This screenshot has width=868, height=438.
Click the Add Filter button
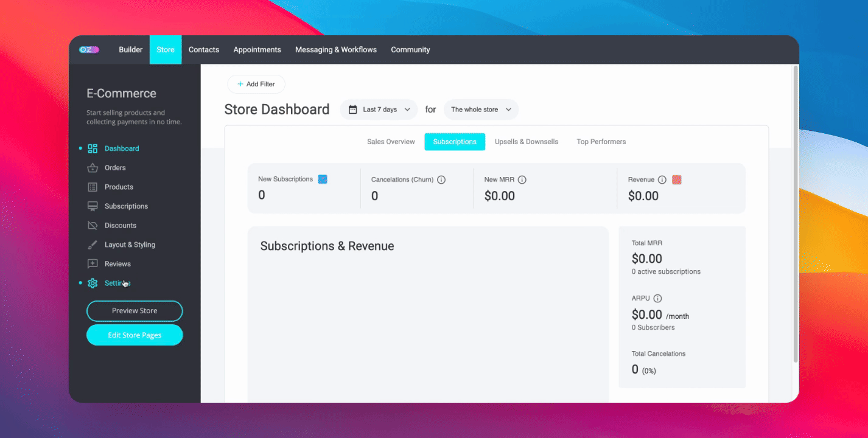coord(256,84)
